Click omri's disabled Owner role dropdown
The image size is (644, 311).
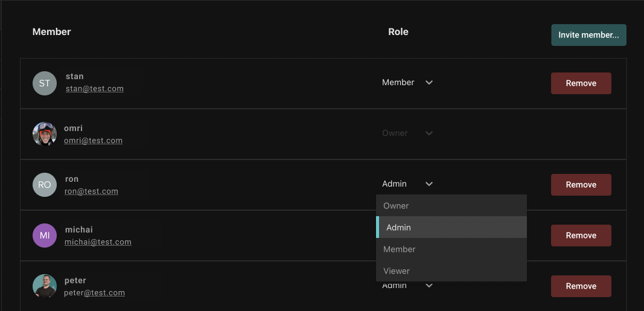coord(407,133)
